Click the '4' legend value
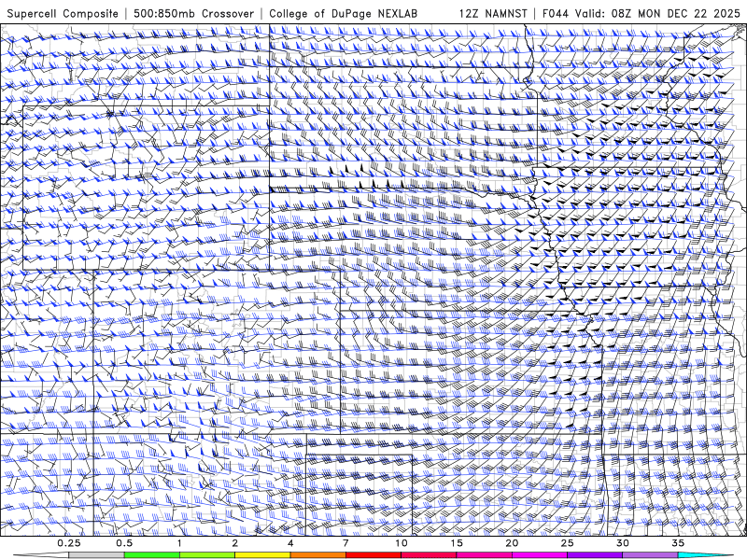Viewport: 747px width, 560px height. pos(290,543)
